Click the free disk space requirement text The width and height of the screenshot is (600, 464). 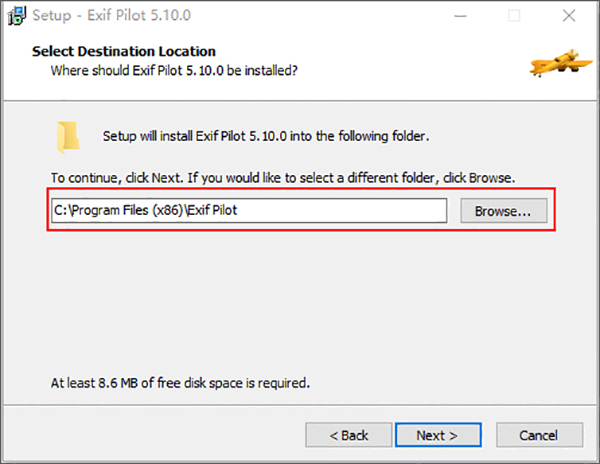180,383
